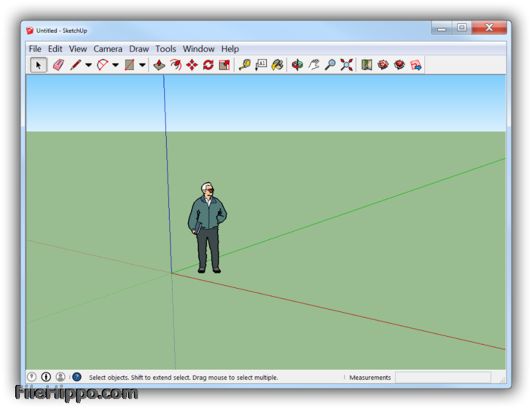
Task: Select the Scale tool
Action: 224,65
